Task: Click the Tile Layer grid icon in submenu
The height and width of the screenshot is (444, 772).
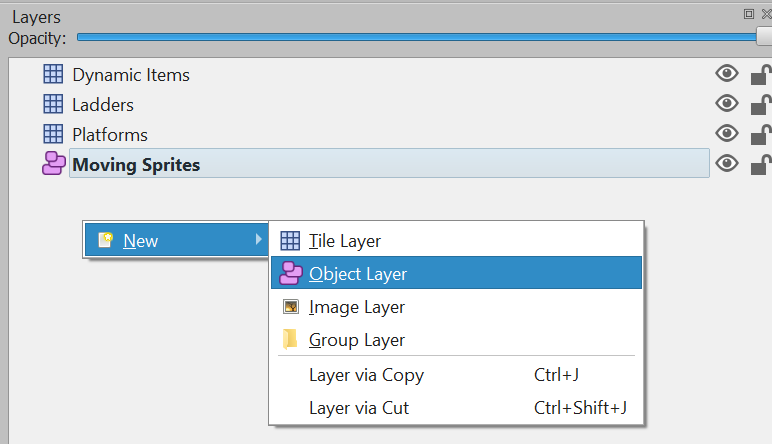Action: pyautogui.click(x=290, y=241)
